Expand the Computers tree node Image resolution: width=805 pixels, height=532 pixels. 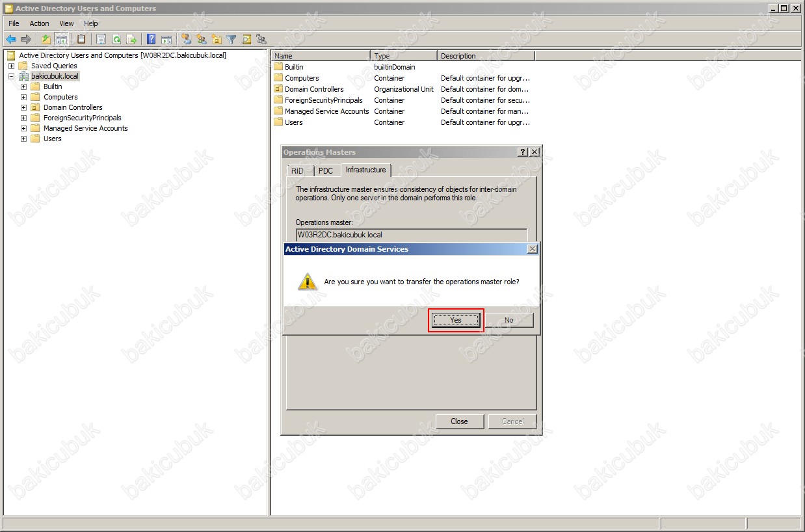[x=23, y=97]
